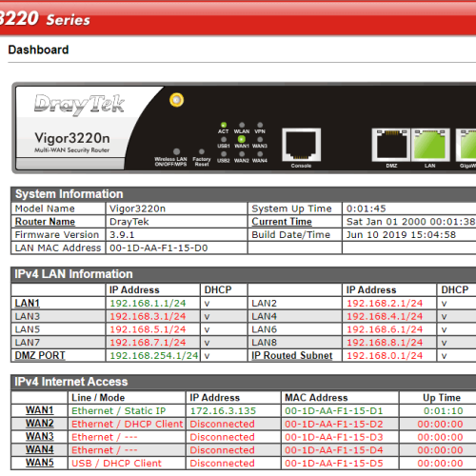Click the WAN4 LED indicator
Image resolution: width=476 pixels, height=476 pixels.
(x=260, y=154)
